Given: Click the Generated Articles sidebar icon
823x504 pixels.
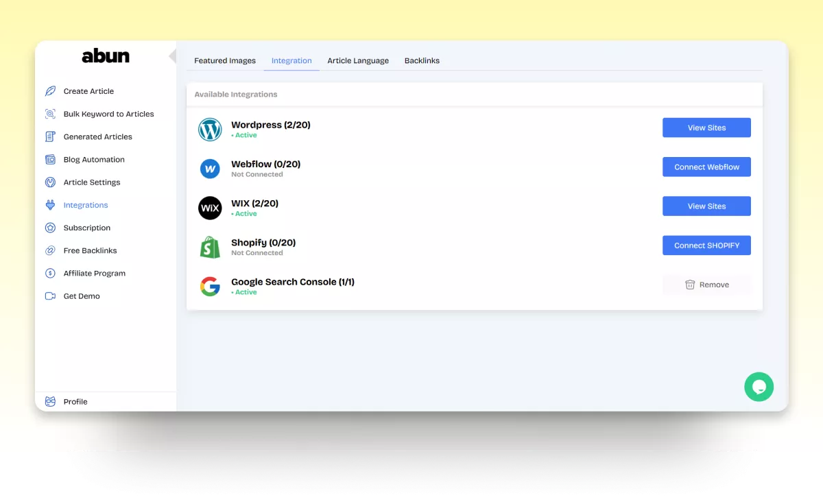Looking at the screenshot, I should tap(50, 136).
